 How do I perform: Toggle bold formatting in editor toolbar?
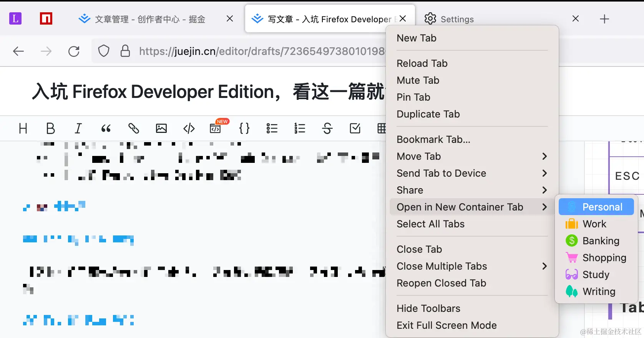point(50,128)
